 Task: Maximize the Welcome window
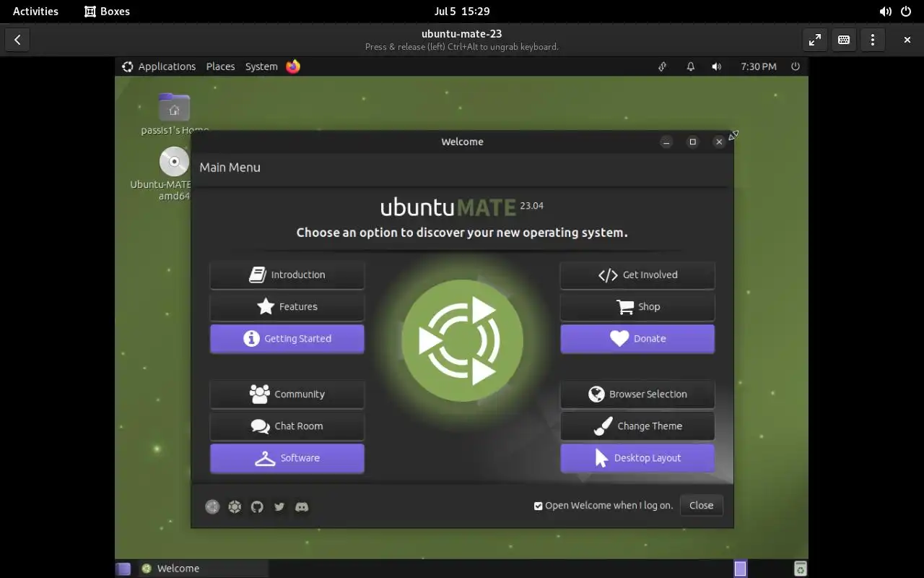click(x=692, y=142)
